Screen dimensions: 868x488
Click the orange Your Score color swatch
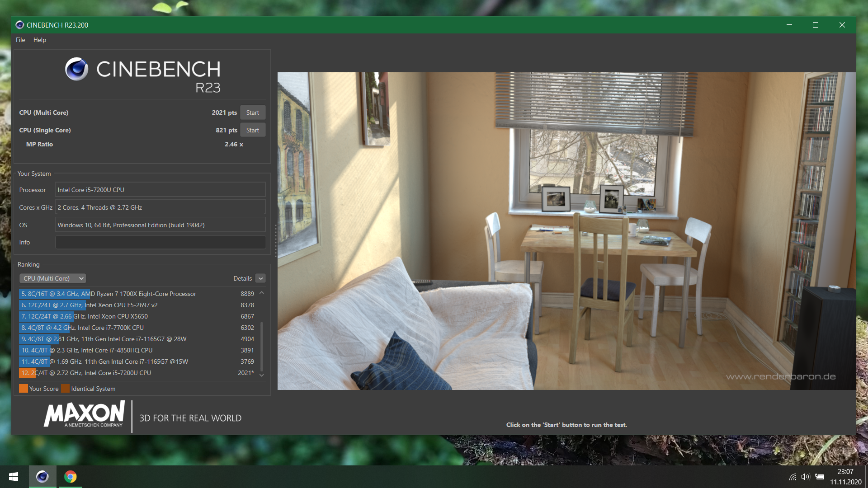click(x=24, y=389)
